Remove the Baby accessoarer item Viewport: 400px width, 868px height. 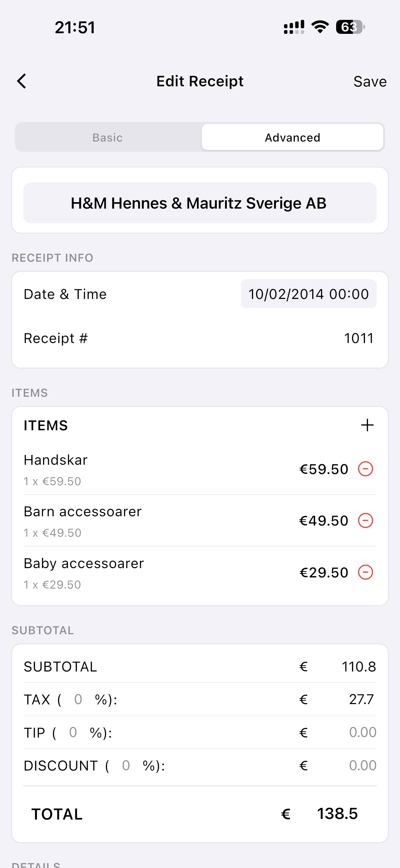365,572
